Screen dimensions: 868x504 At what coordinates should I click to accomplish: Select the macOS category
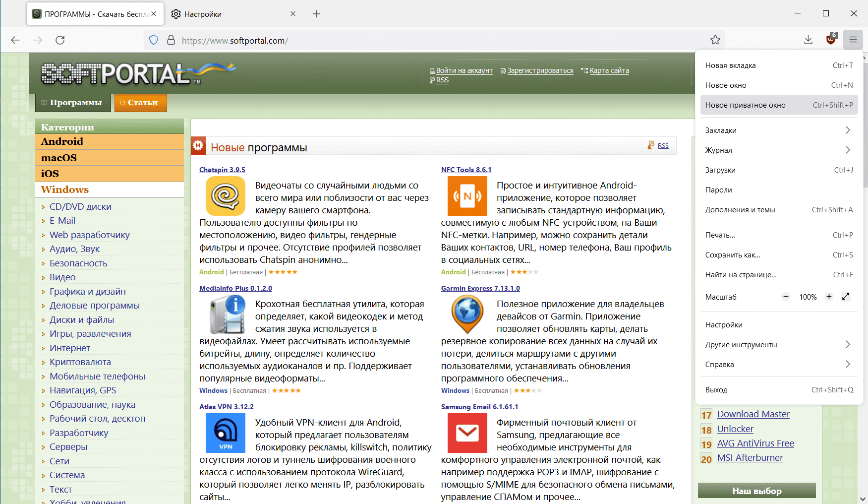[110, 158]
